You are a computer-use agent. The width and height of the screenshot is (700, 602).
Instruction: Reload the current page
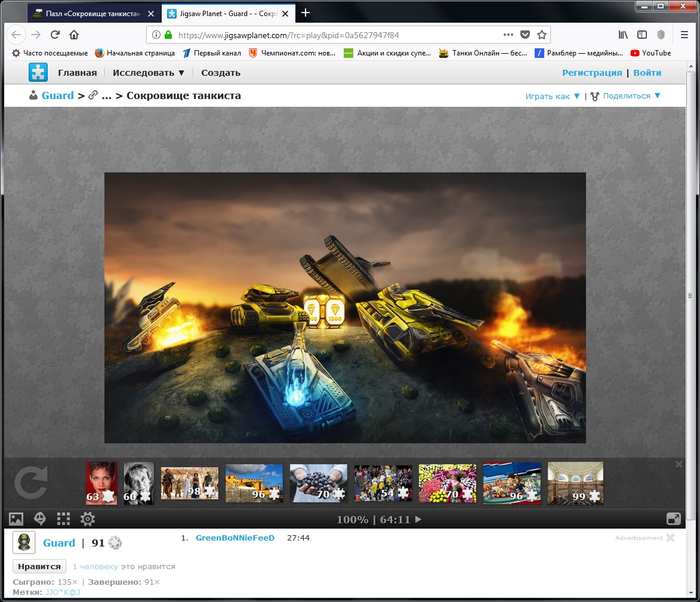click(55, 35)
